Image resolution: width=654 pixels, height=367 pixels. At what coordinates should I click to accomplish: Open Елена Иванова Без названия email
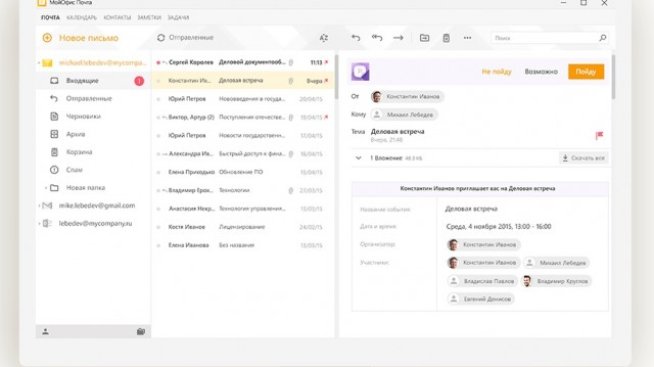coord(243,245)
